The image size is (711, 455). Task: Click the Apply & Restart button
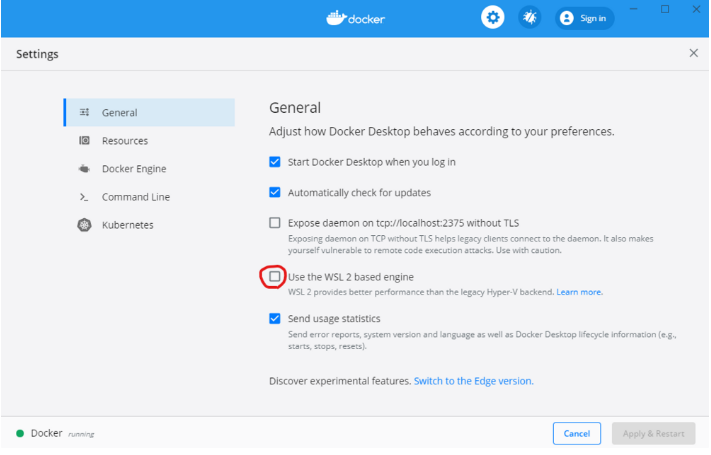click(x=653, y=434)
